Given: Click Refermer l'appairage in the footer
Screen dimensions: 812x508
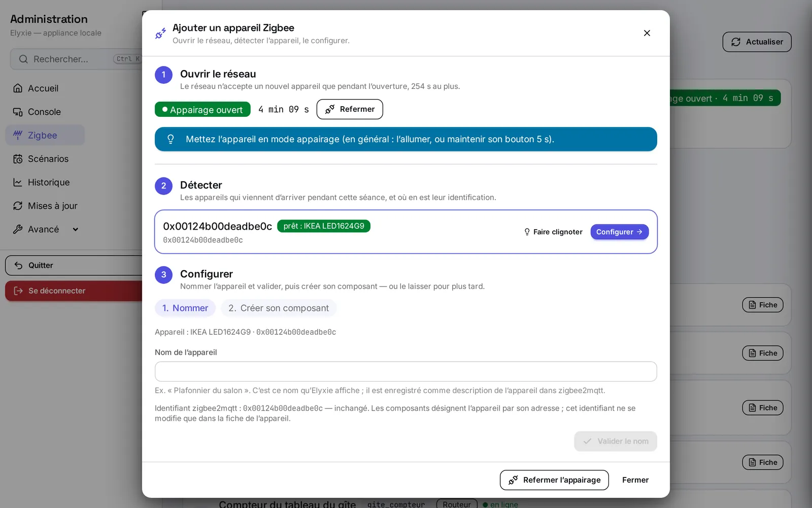Looking at the screenshot, I should 554,480.
